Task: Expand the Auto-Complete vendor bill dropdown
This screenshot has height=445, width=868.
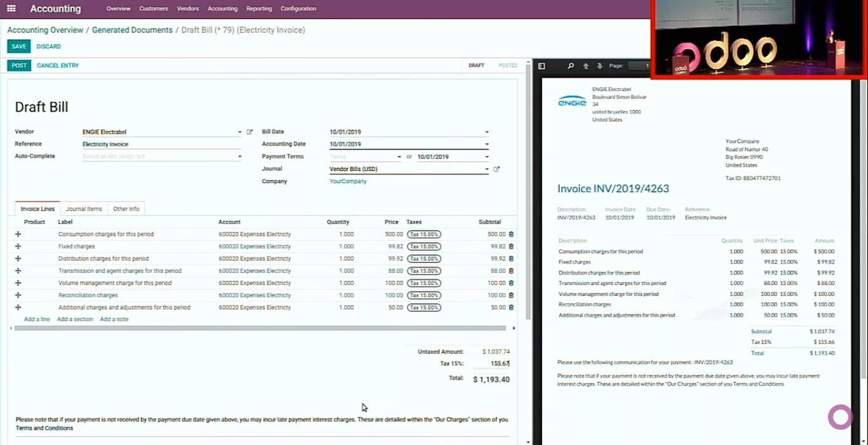Action: click(x=240, y=156)
